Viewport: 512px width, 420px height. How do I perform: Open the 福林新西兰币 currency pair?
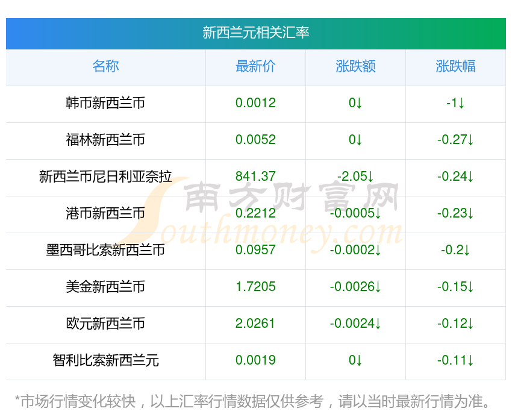coord(105,140)
